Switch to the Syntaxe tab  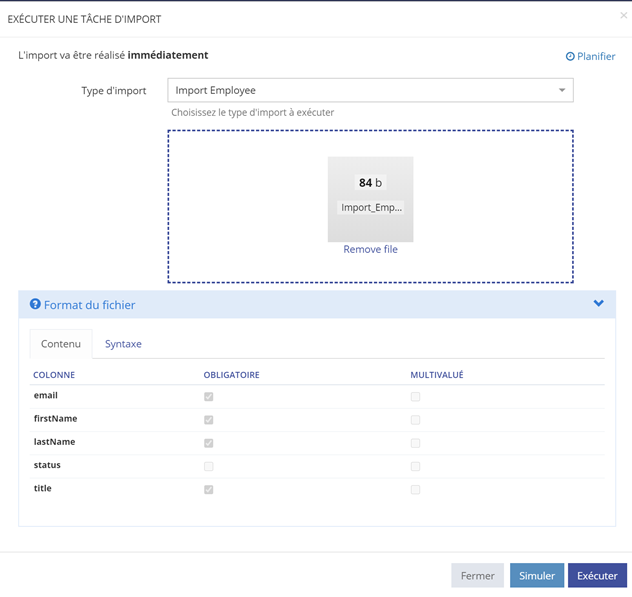click(x=123, y=344)
